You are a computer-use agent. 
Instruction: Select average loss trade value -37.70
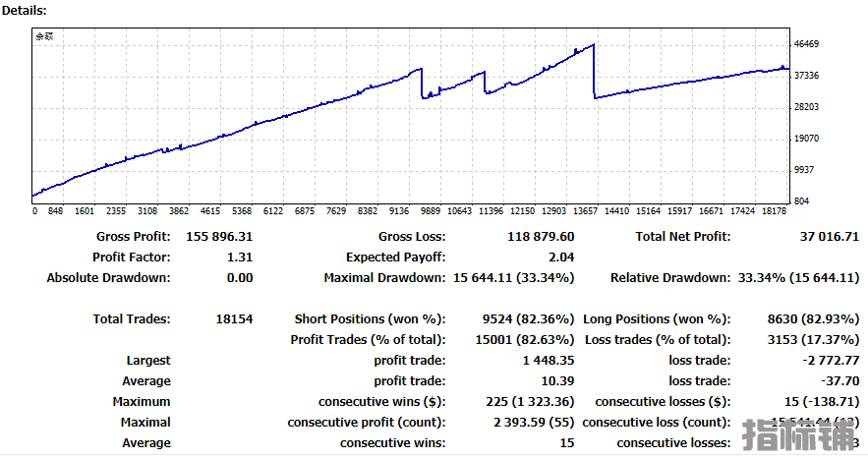point(839,381)
